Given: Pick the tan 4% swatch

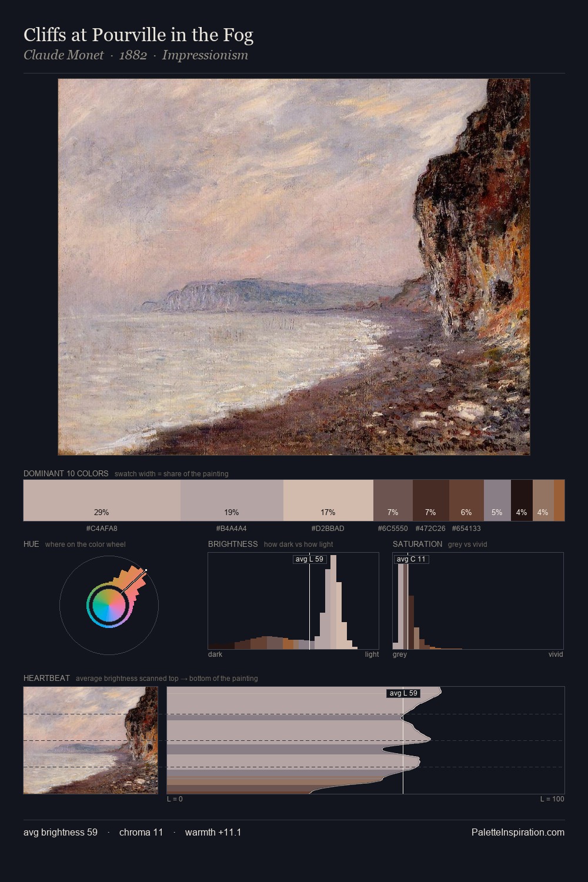Looking at the screenshot, I should click(543, 500).
